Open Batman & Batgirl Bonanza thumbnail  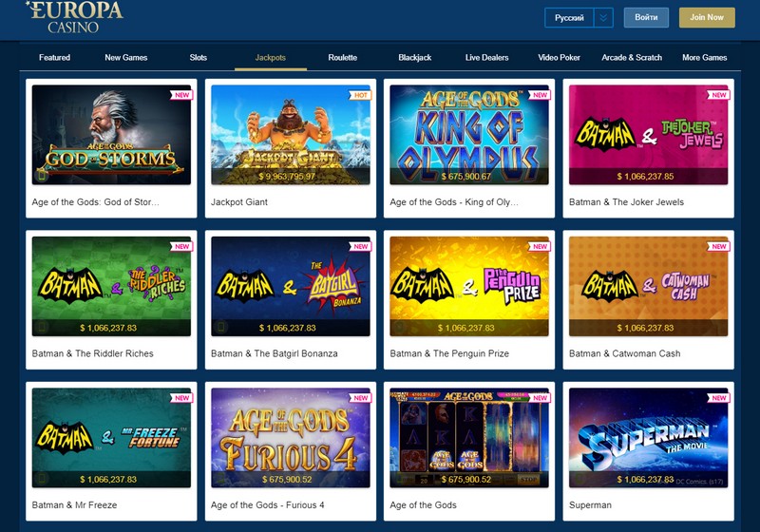pyautogui.click(x=291, y=286)
